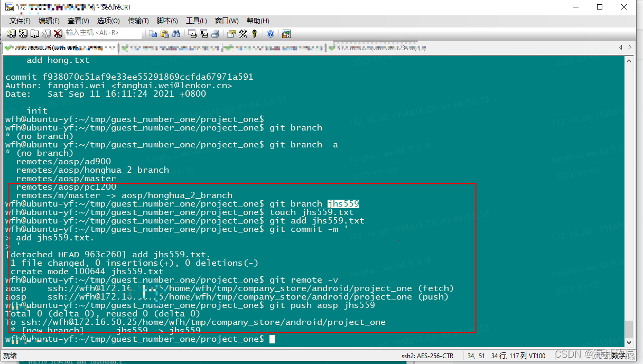Click the Author fanghai.wei line
The width and height of the screenshot is (643, 364).
[x=119, y=86]
